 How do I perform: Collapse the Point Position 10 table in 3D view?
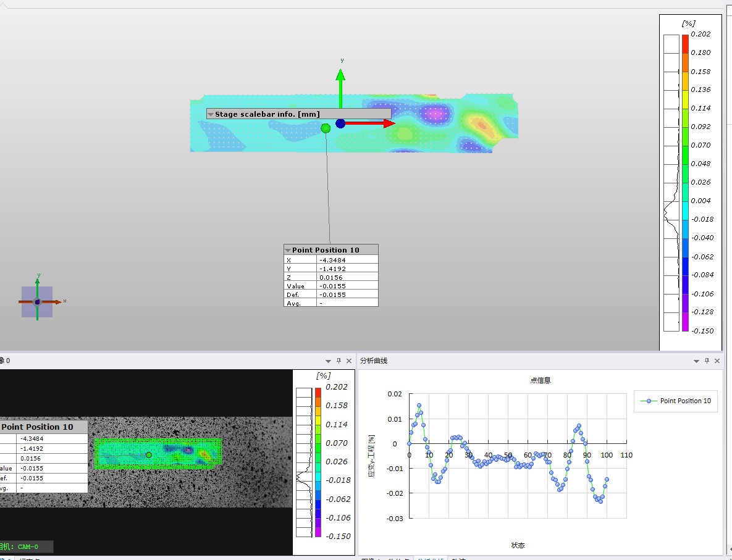(288, 250)
